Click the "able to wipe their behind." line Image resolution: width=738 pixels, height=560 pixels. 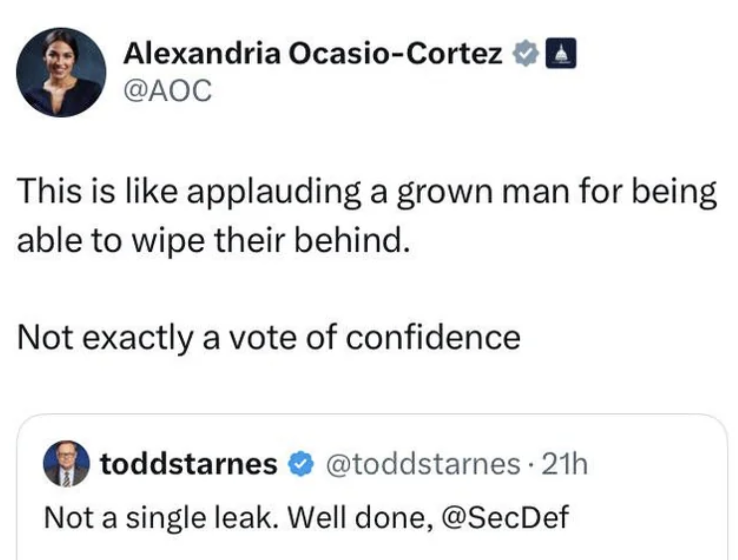(x=214, y=241)
